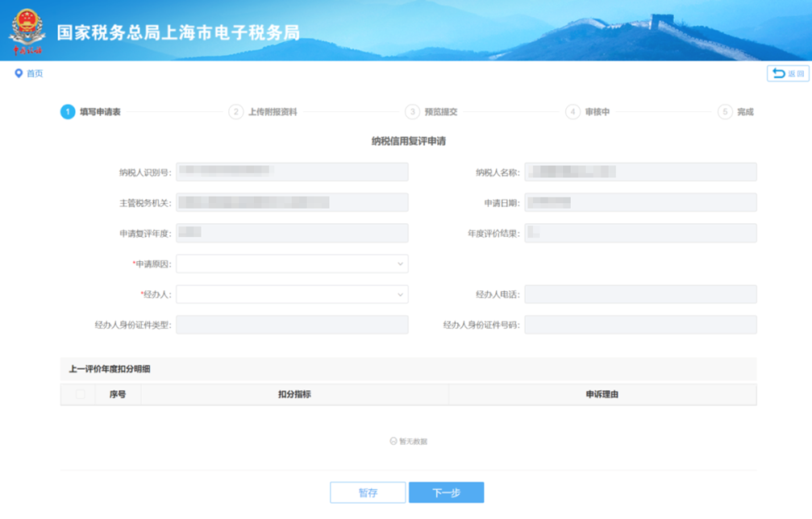
Task: Click the 暂存 save draft button
Action: (368, 492)
